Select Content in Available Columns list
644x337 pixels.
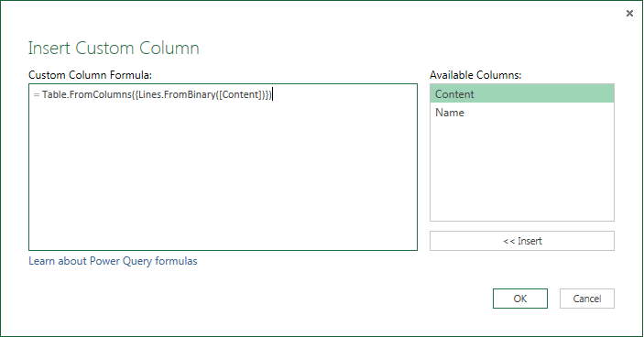pos(522,94)
